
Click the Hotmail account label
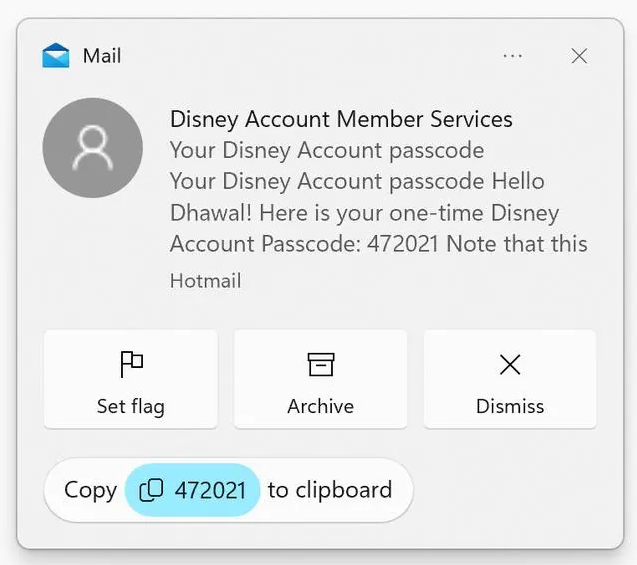coord(205,281)
